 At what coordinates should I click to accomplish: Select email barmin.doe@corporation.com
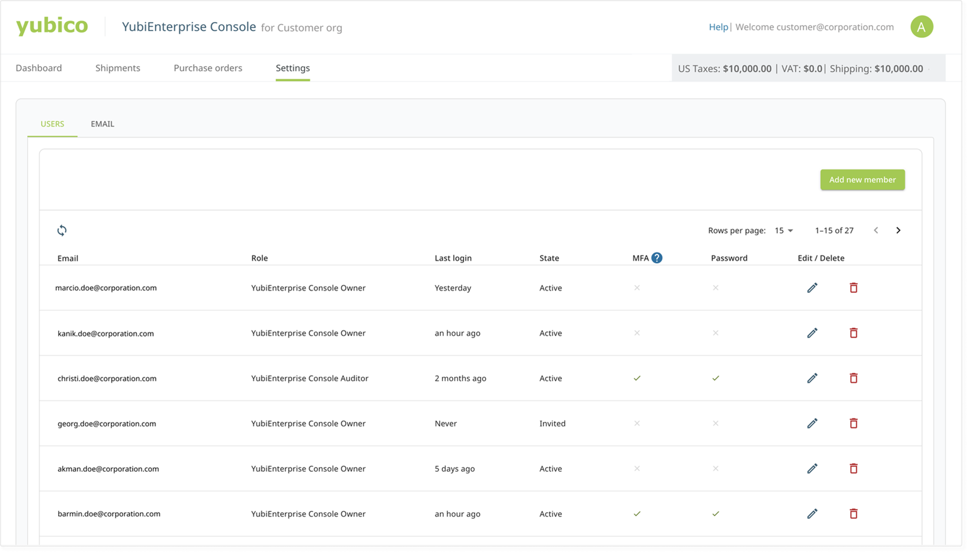click(x=109, y=514)
